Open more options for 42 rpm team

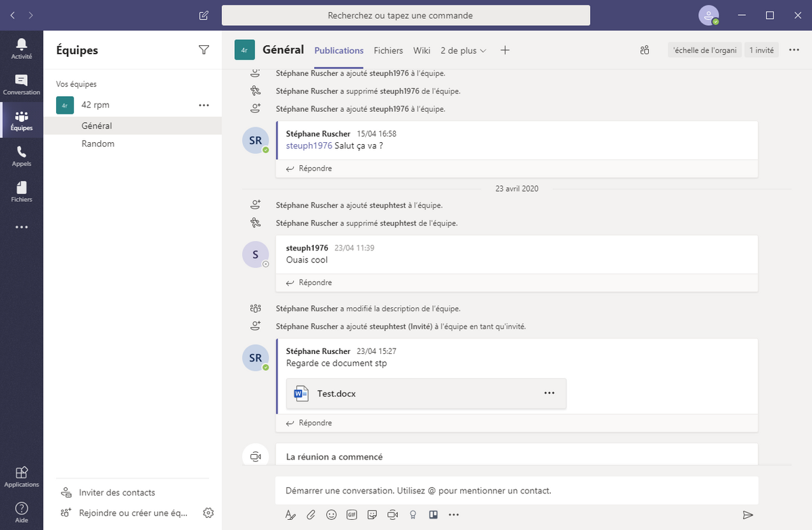204,105
